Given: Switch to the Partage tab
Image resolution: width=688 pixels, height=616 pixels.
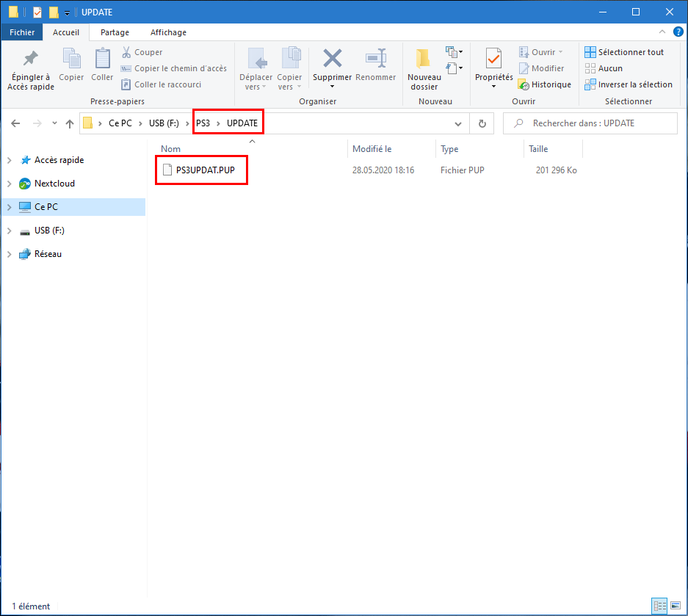Looking at the screenshot, I should coord(115,32).
